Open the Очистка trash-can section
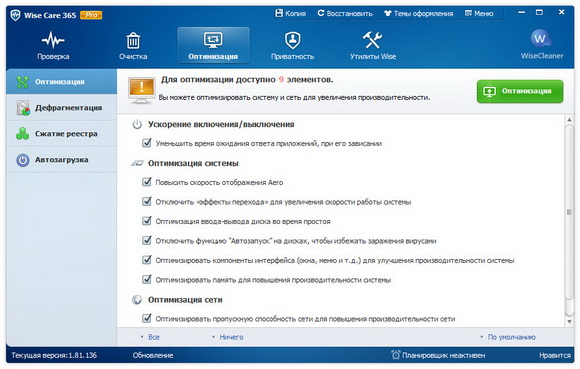580x369 pixels. [x=133, y=46]
